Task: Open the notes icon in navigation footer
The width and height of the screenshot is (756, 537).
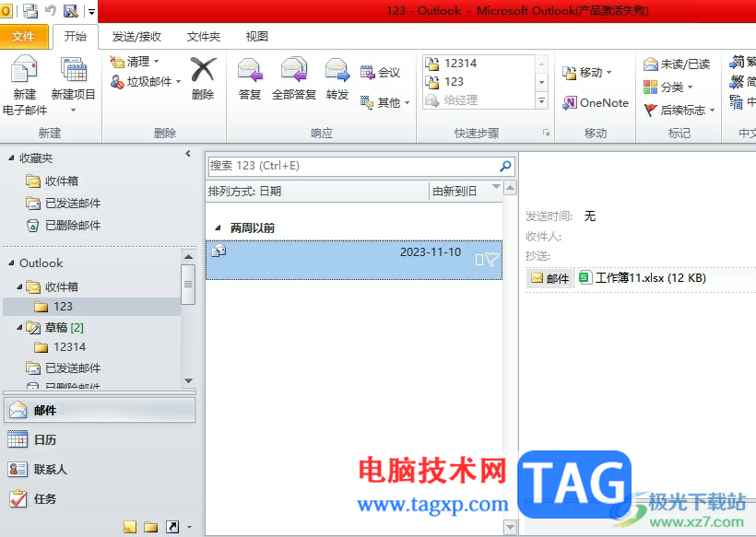Action: (x=130, y=527)
